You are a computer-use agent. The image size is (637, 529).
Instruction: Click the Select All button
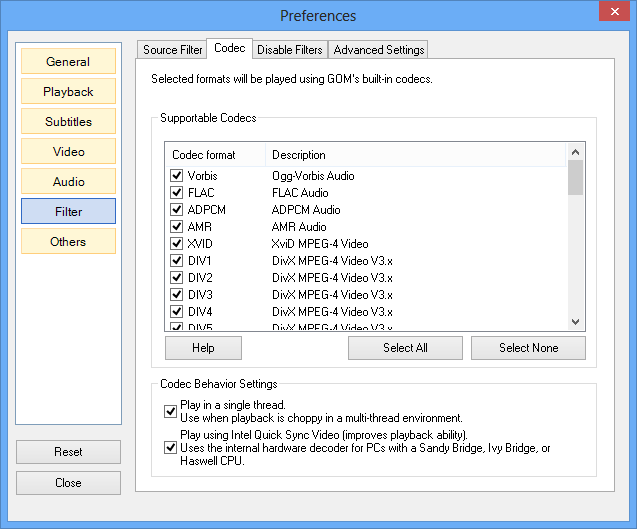click(x=405, y=348)
